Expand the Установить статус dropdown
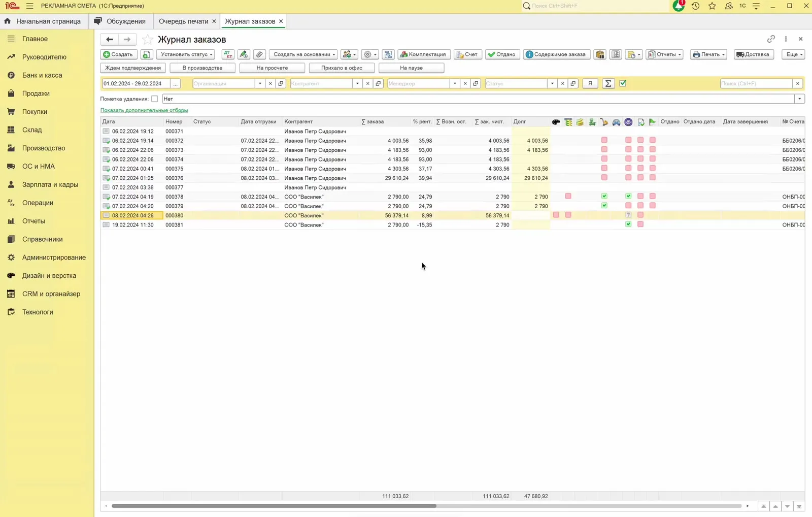Screen dimensions: 812x517 186,54
